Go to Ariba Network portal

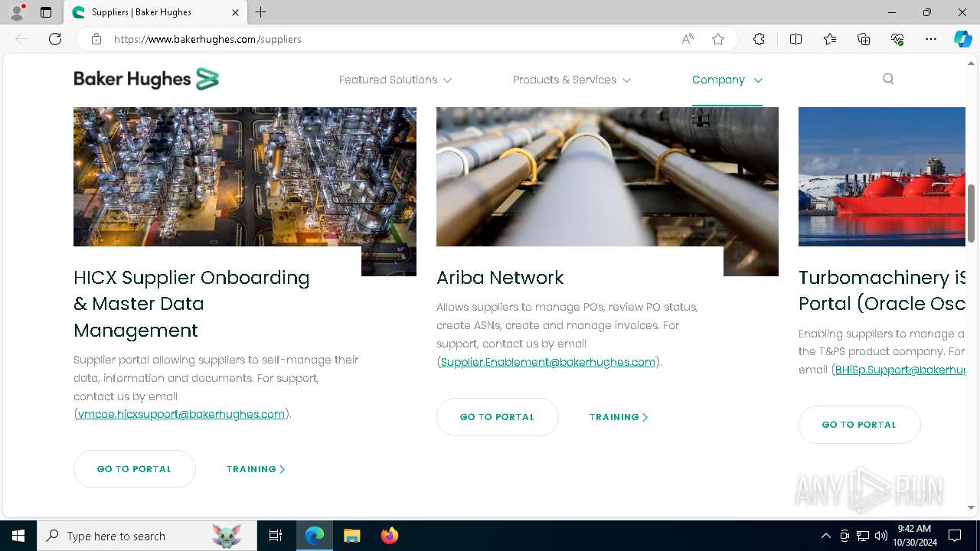pyautogui.click(x=498, y=417)
